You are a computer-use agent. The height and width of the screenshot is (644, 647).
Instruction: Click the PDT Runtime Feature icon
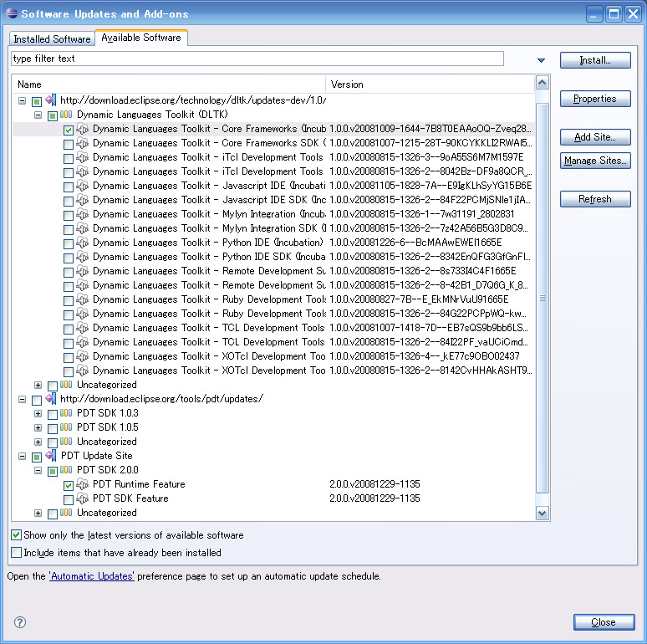point(83,484)
